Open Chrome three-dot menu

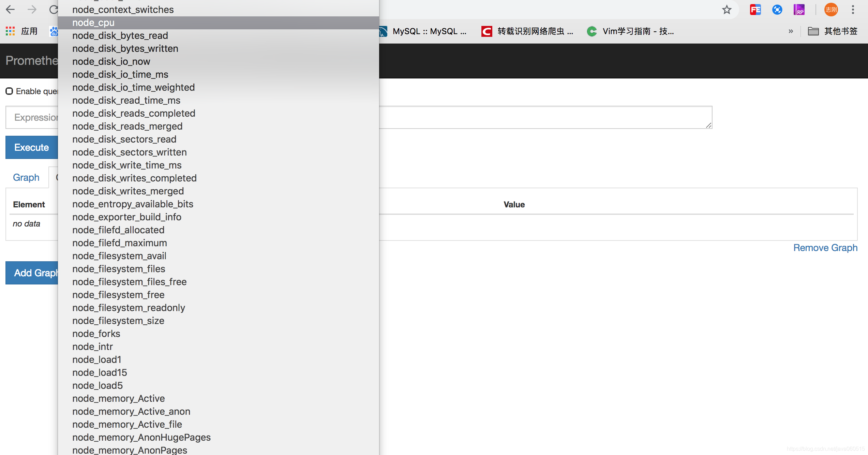coord(853,10)
